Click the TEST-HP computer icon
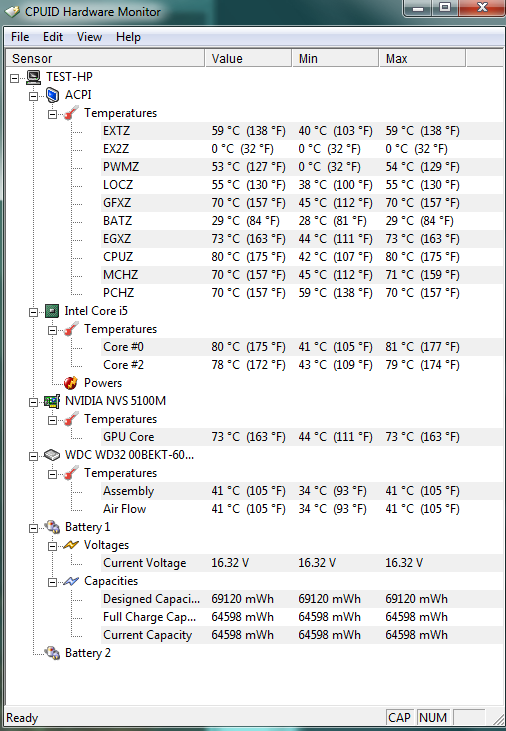This screenshot has width=506, height=731. pyautogui.click(x=33, y=77)
